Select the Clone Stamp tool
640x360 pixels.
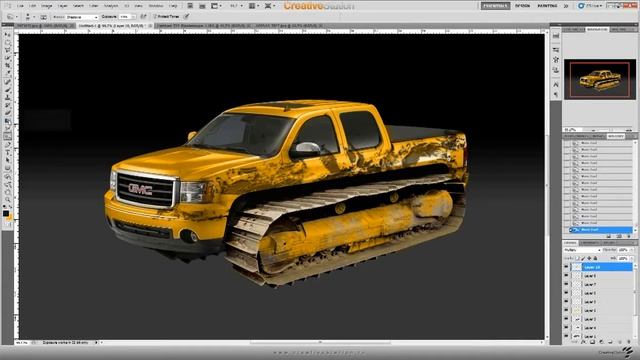tap(7, 97)
